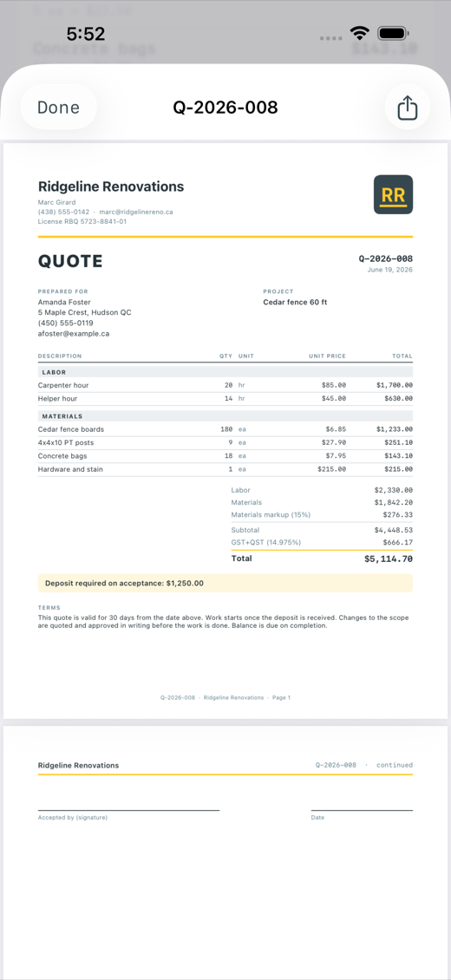Tap the Helper hour line item
Image resolution: width=451 pixels, height=980 pixels.
pos(225,398)
